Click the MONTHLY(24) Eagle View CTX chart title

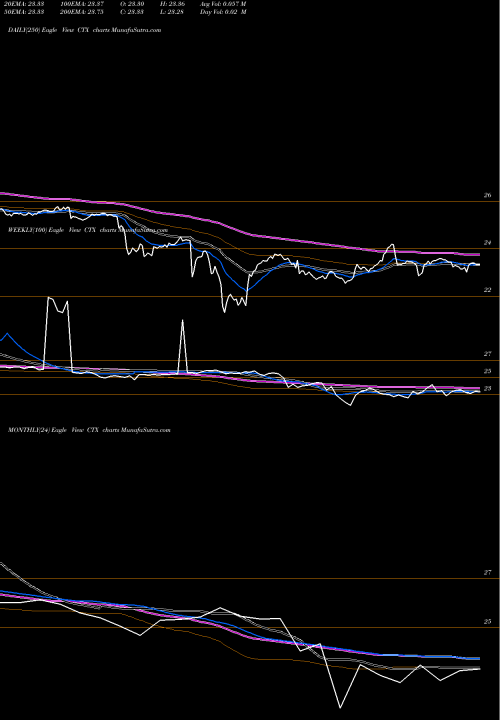(89, 430)
